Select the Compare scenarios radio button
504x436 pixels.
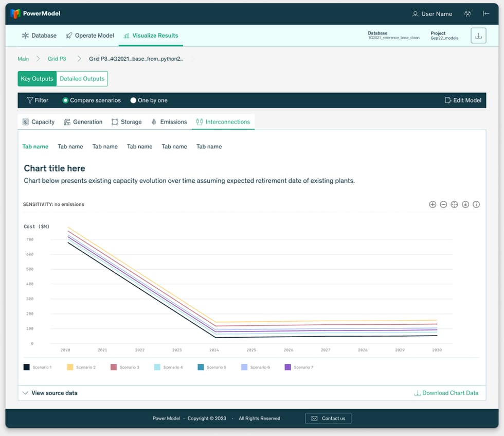65,100
